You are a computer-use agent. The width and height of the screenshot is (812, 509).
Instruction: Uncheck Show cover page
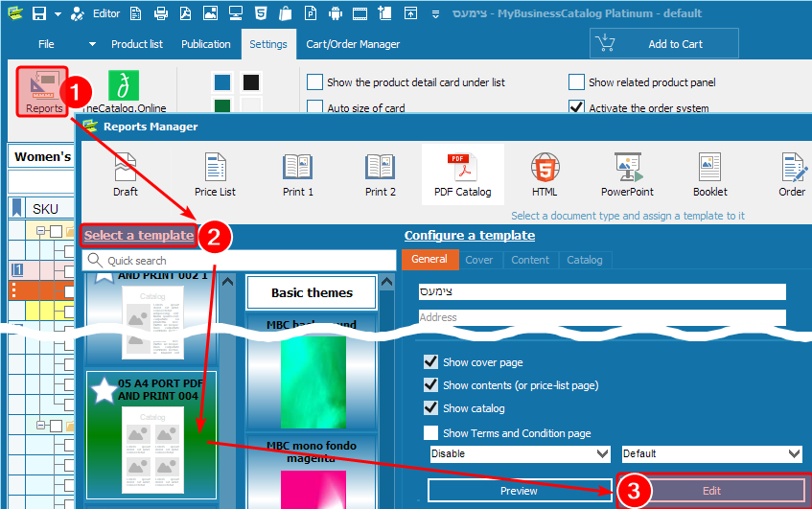431,362
